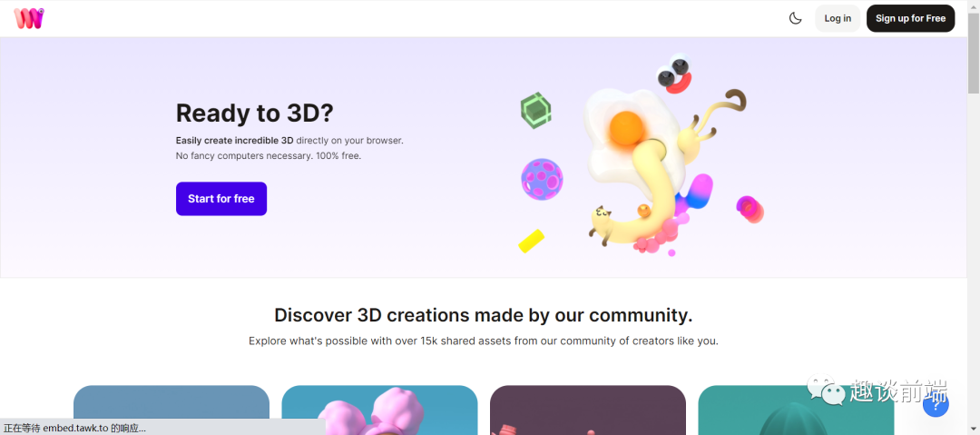Open the first blue community creation card
Screen dimensions: 980x435
[x=171, y=410]
